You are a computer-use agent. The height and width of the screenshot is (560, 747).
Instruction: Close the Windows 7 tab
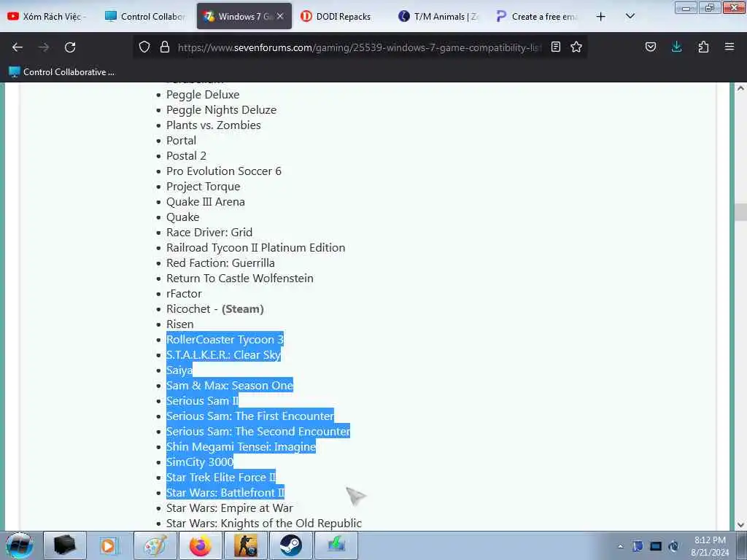click(x=280, y=16)
